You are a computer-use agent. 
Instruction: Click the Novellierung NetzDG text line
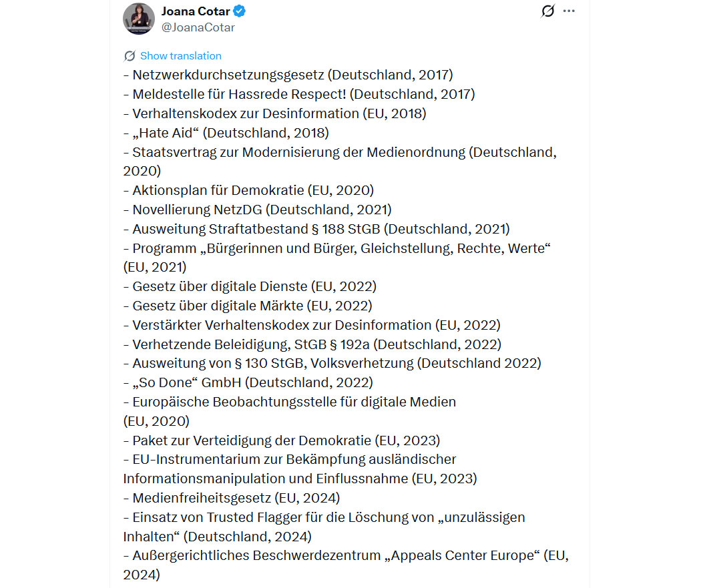point(258,210)
